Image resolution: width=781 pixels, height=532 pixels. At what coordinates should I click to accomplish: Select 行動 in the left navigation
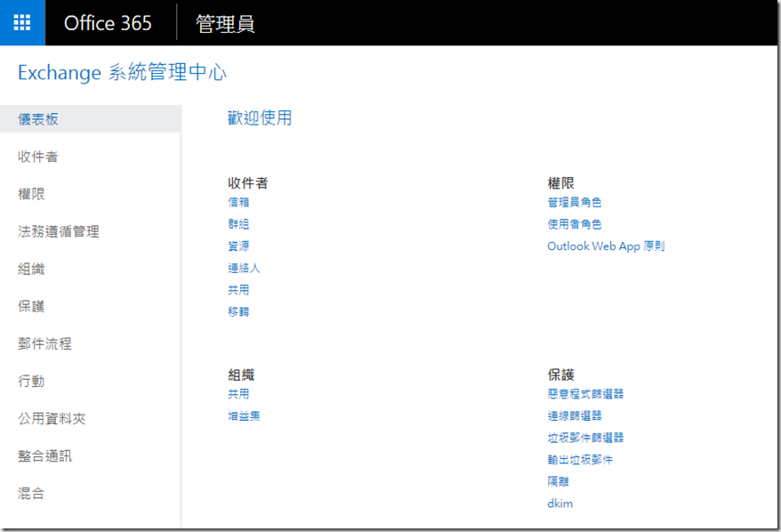[31, 381]
